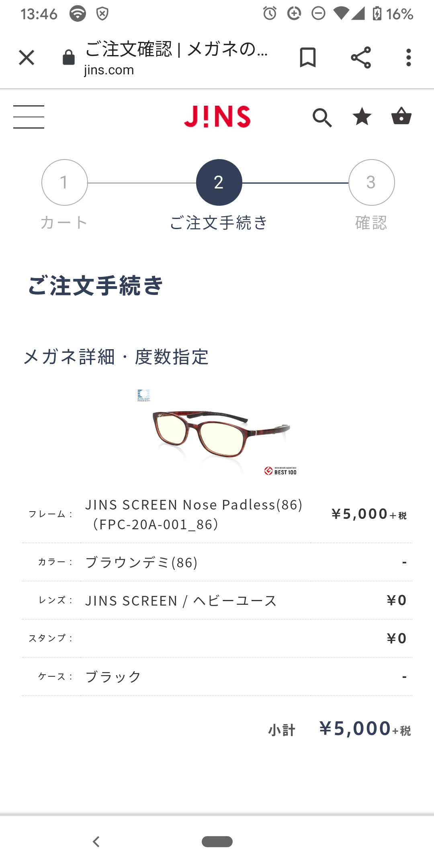Tap the brown glasses product image
The image size is (434, 868).
[221, 434]
